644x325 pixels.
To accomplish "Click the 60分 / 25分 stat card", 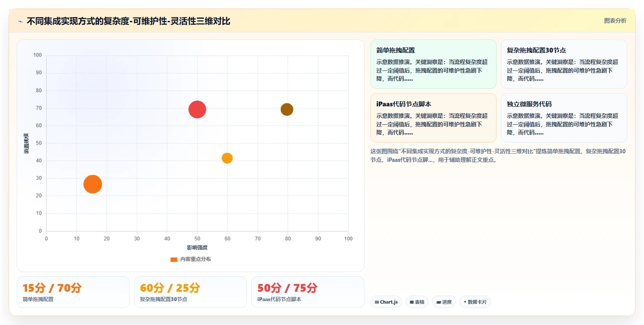I will [191, 292].
